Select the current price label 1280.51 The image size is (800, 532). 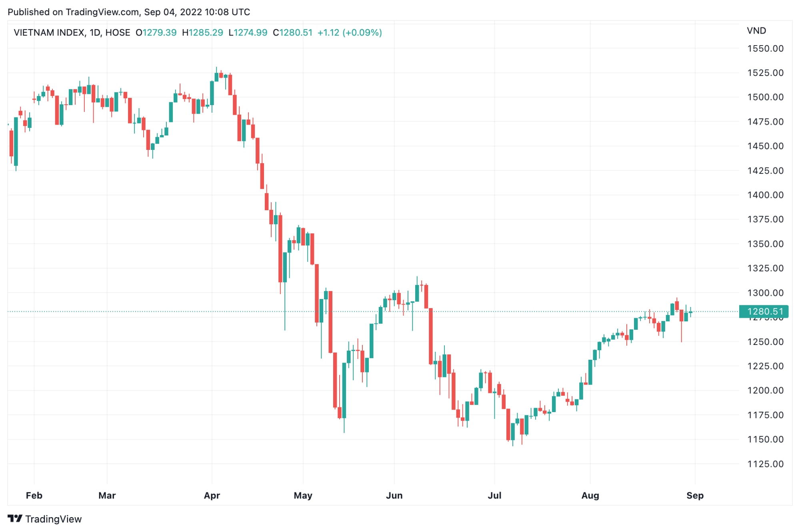coord(764,311)
